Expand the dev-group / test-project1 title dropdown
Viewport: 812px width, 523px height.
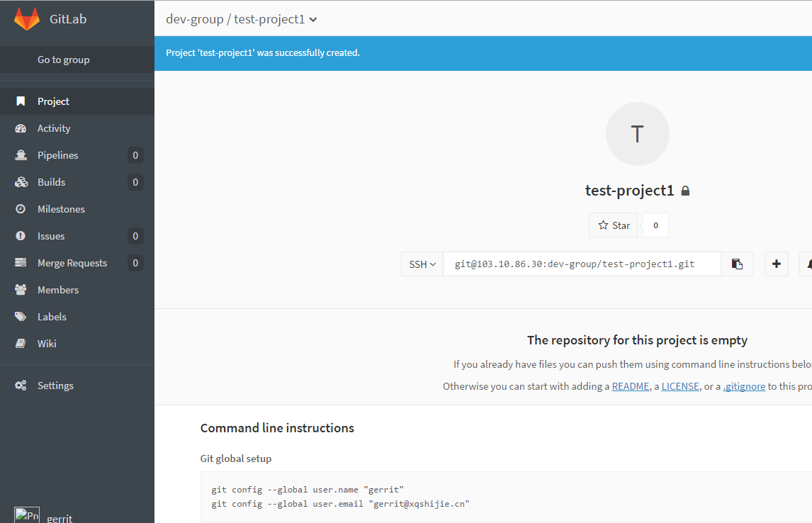[x=314, y=20]
